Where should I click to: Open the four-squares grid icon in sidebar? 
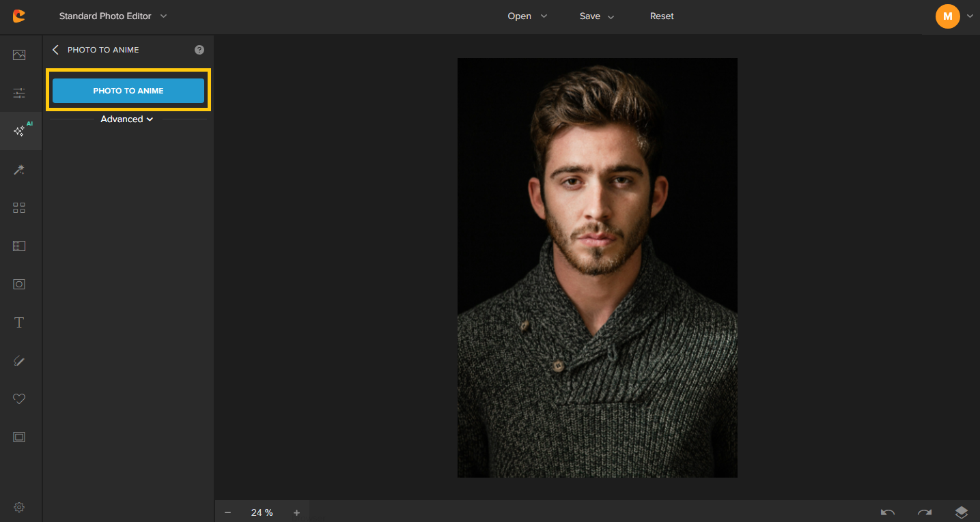pos(19,208)
